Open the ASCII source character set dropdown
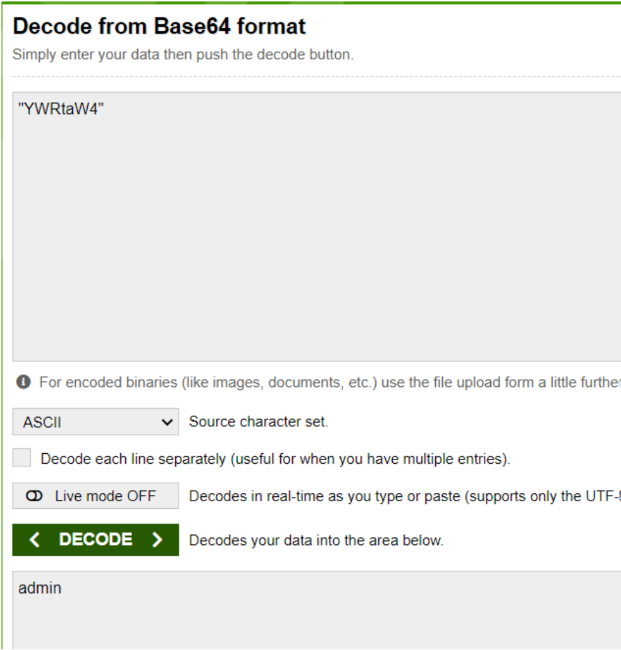This screenshot has width=621, height=650. coord(96,422)
